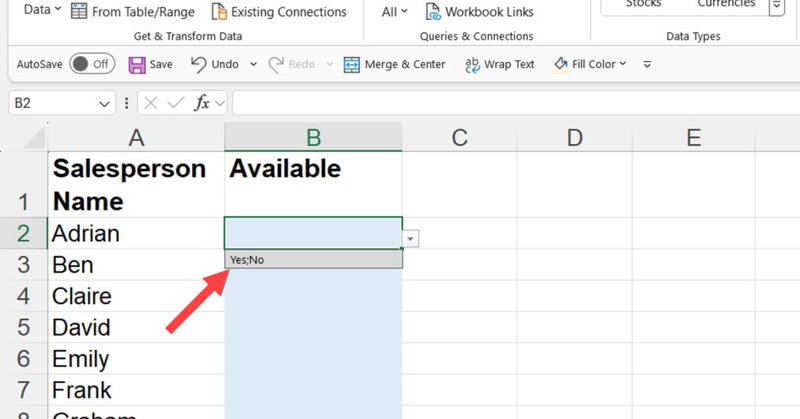Click the Wrap Text icon
This screenshot has width=800, height=419.
click(x=472, y=65)
